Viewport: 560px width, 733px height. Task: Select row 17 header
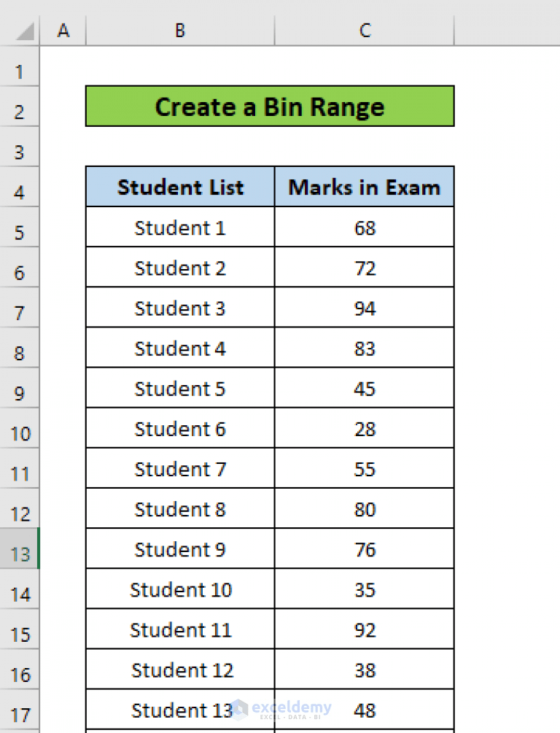click(20, 709)
